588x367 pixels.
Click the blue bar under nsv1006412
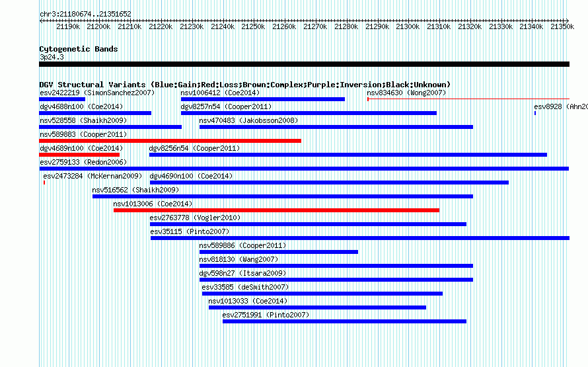[263, 99]
